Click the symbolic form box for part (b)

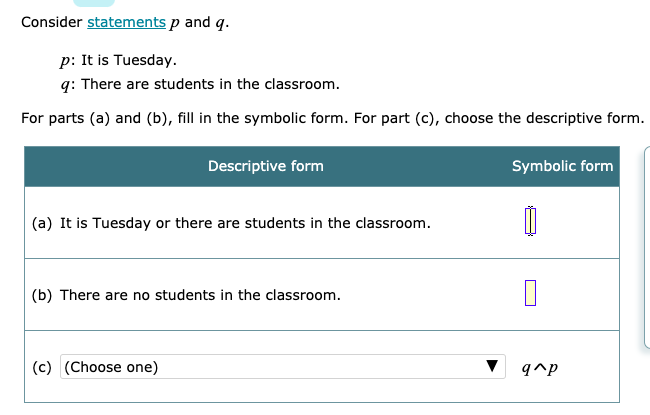530,294
